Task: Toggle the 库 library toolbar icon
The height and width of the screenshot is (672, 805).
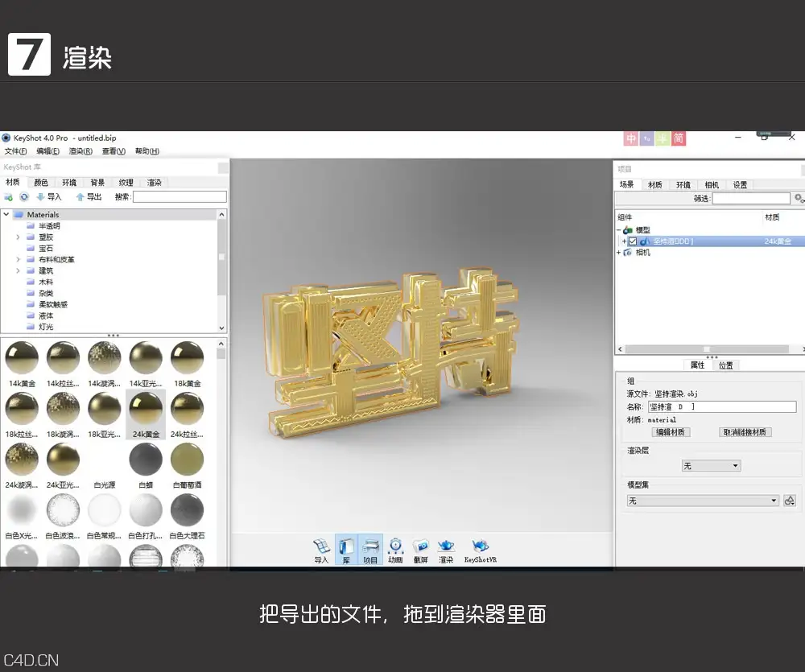Action: click(346, 550)
